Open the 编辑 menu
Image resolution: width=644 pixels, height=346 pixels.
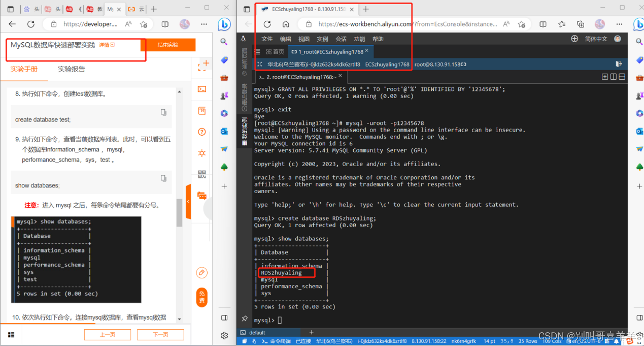pyautogui.click(x=286, y=39)
